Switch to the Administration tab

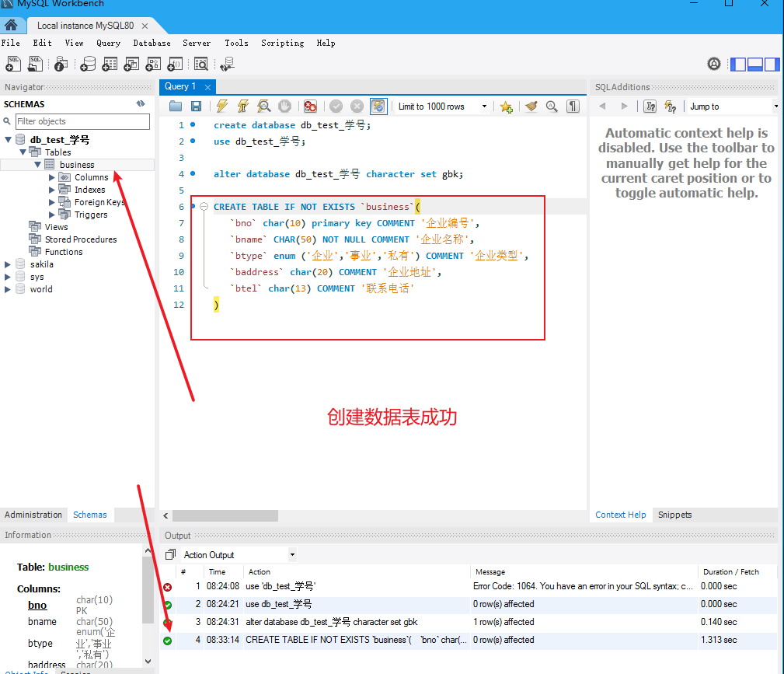33,515
